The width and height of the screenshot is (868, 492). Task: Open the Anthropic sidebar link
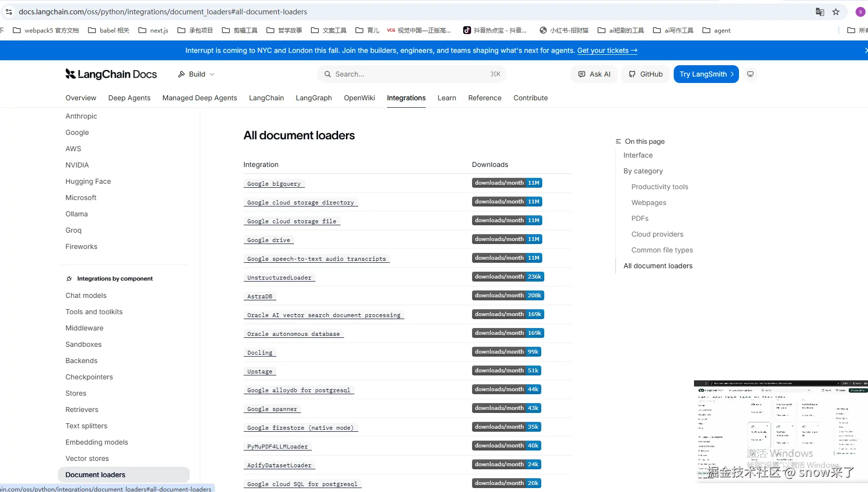82,116
